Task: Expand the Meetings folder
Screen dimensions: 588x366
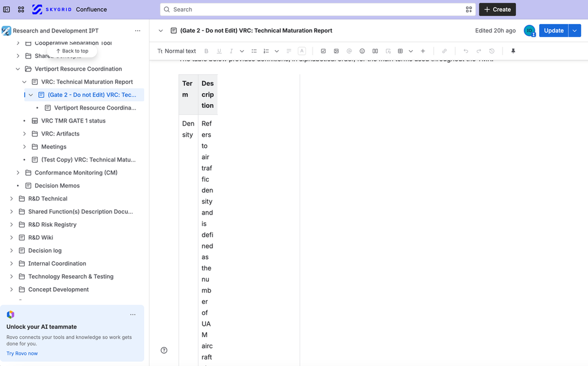Action: [x=24, y=147]
